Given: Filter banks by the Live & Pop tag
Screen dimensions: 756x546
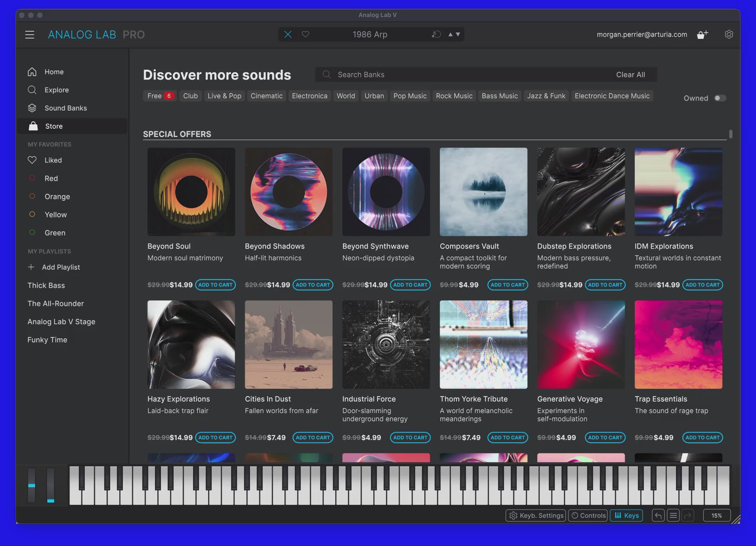Looking at the screenshot, I should tap(224, 96).
